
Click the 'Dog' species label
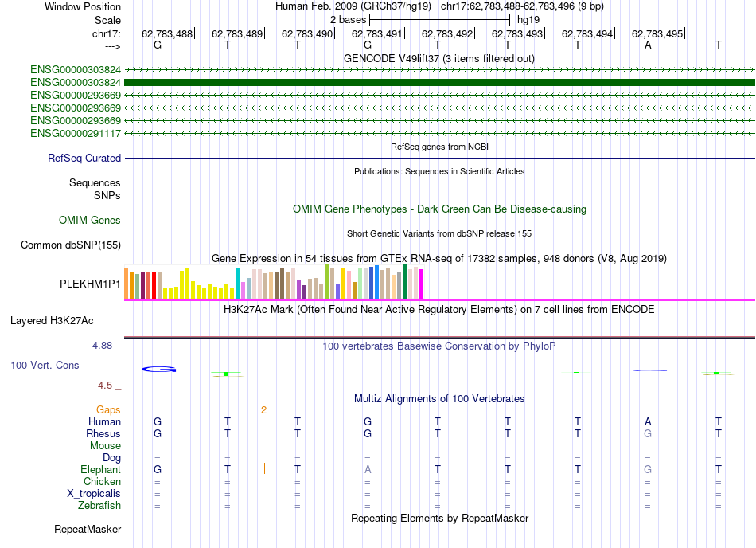(112, 458)
